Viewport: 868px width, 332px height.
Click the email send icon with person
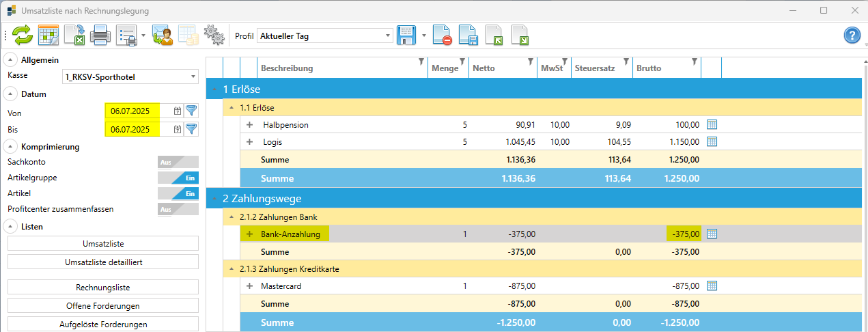[x=163, y=36]
